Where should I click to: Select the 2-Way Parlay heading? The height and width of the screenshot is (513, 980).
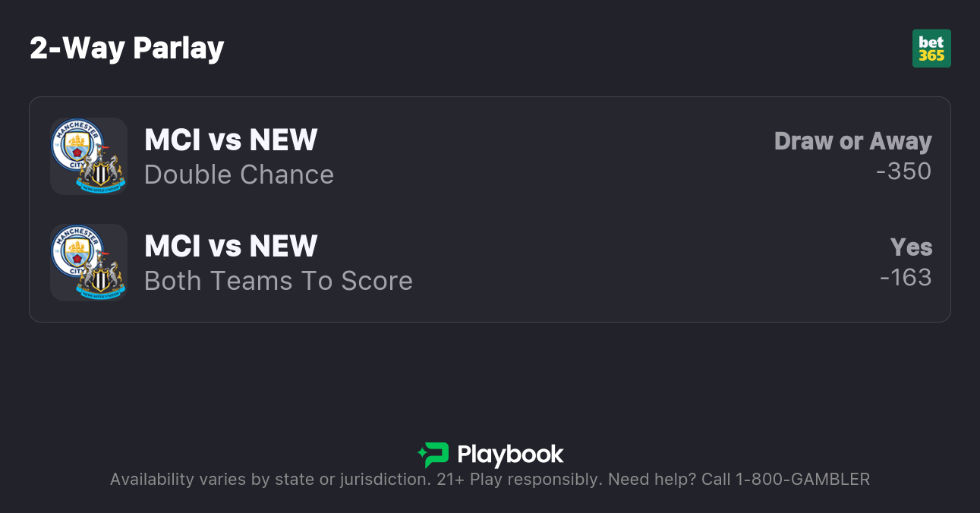coord(127,49)
